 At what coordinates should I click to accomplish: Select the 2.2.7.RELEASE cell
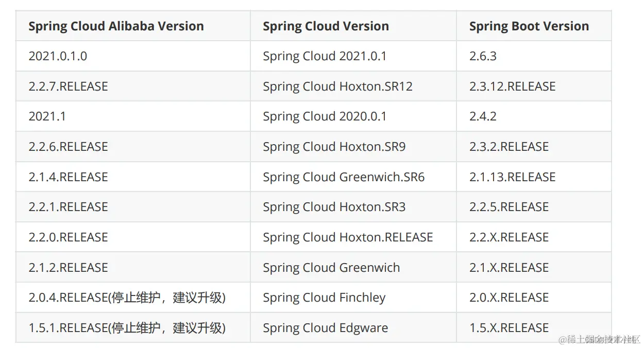tap(133, 86)
